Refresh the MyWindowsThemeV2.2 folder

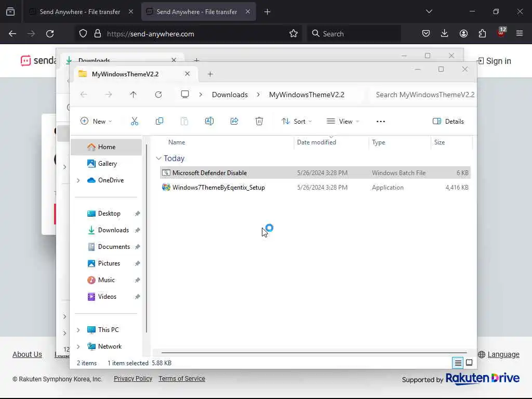point(158,95)
